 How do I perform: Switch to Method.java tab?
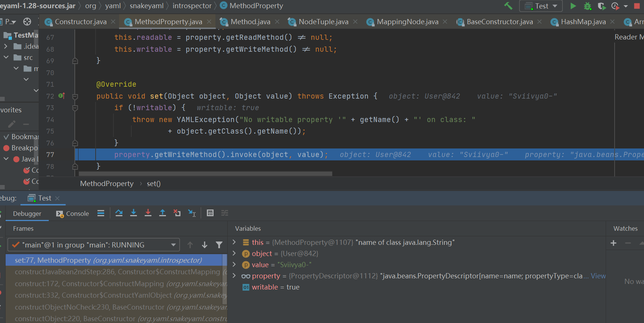tap(250, 22)
